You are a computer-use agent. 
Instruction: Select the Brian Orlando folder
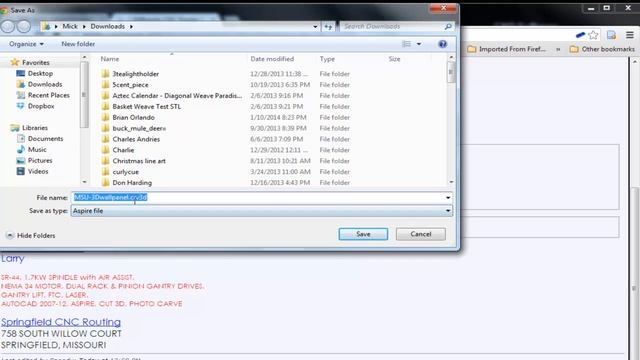pyautogui.click(x=133, y=118)
